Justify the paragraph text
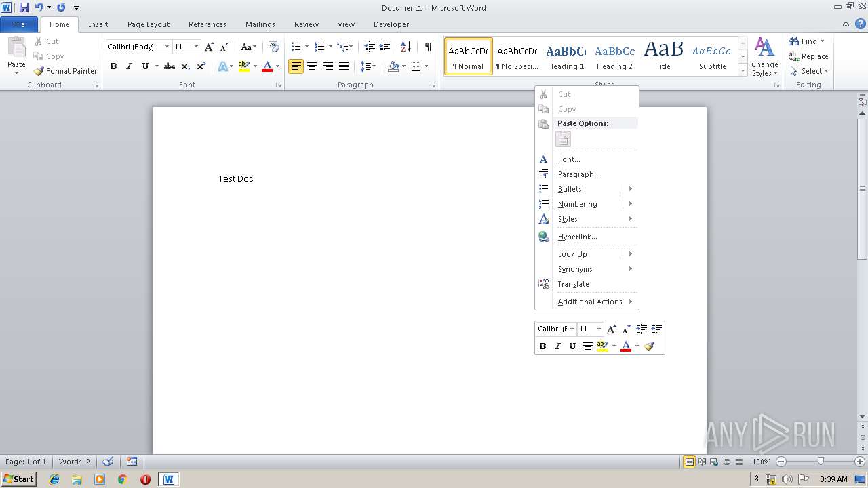The height and width of the screenshot is (488, 868). 344,66
